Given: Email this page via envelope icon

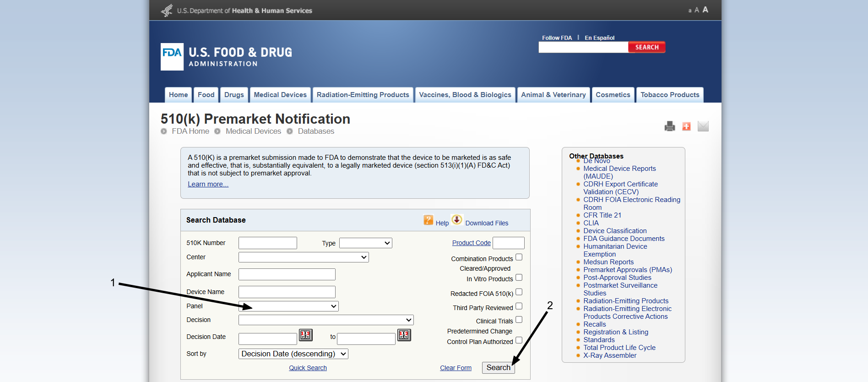Looking at the screenshot, I should coord(703,126).
